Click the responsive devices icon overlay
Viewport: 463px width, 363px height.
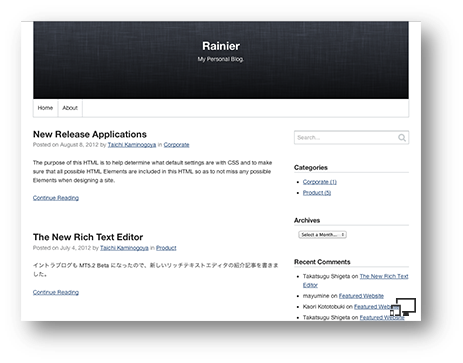pyautogui.click(x=403, y=307)
